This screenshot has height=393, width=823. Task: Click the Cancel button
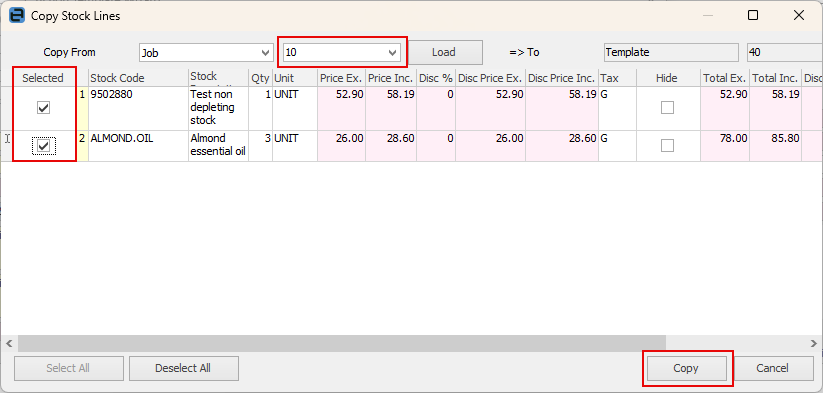pyautogui.click(x=772, y=368)
